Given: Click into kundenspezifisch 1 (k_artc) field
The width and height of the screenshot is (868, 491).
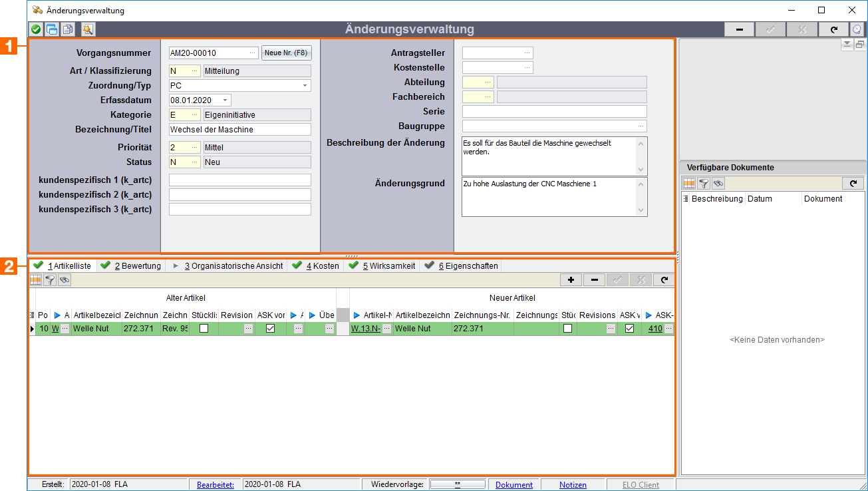Looking at the screenshot, I should pos(239,180).
